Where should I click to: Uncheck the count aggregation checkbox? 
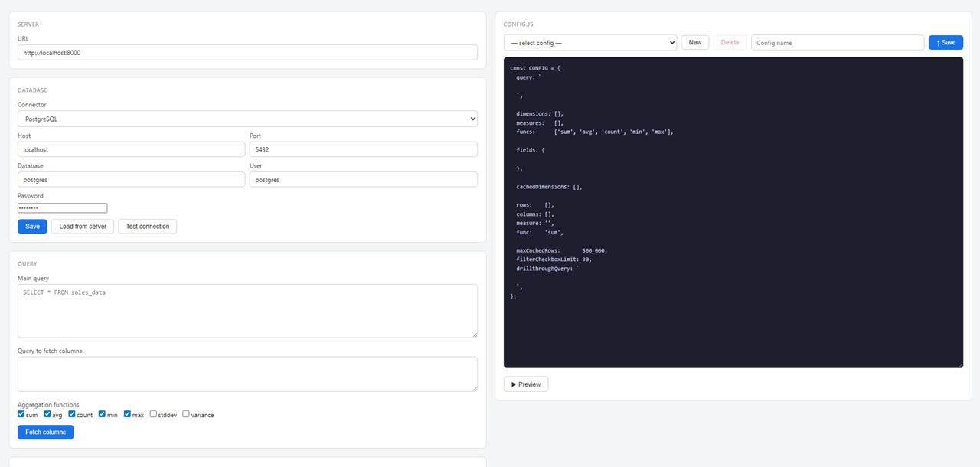click(72, 414)
